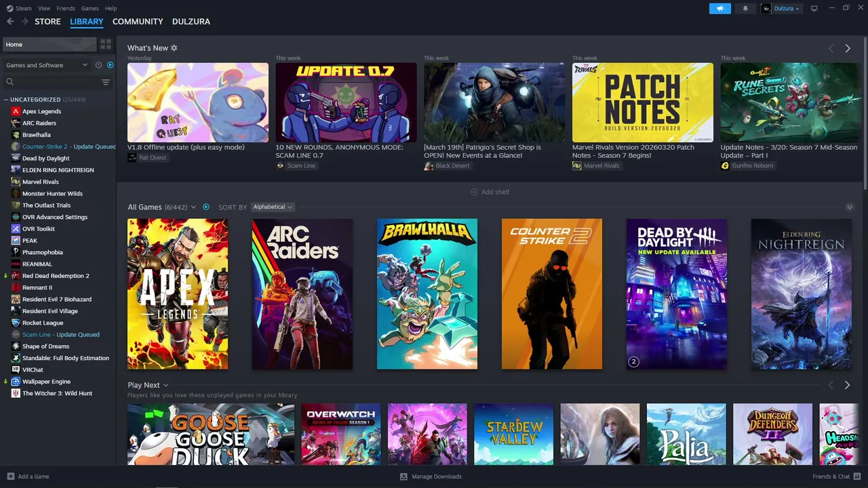This screenshot has height=488, width=868.
Task: Open All Games shelf dropdown chevron
Action: 193,207
